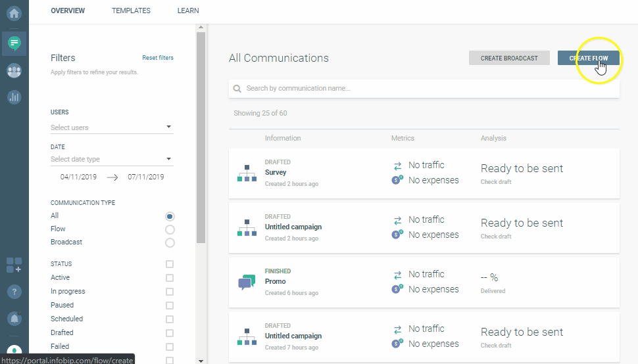Click the Apps grid icon in sidebar

pos(14,265)
